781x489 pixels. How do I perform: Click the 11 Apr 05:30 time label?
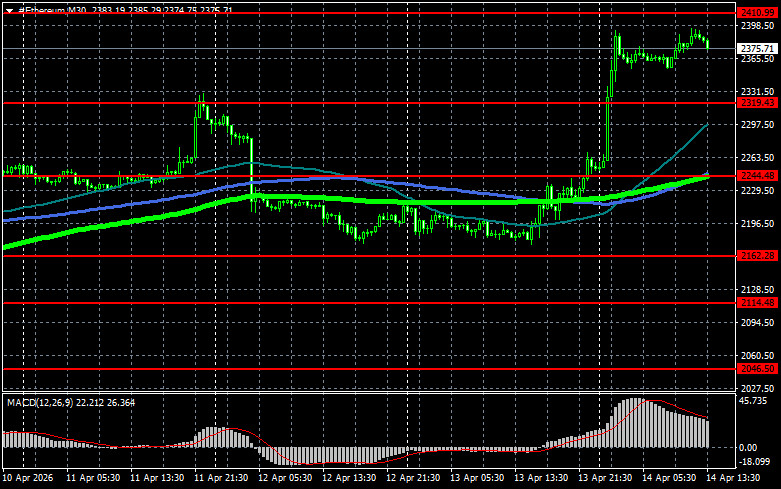(93, 478)
